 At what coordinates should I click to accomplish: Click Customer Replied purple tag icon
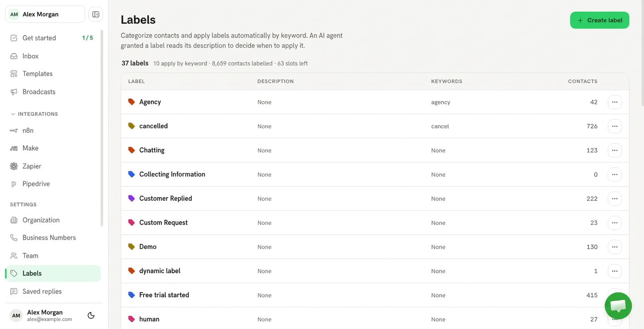tap(131, 198)
